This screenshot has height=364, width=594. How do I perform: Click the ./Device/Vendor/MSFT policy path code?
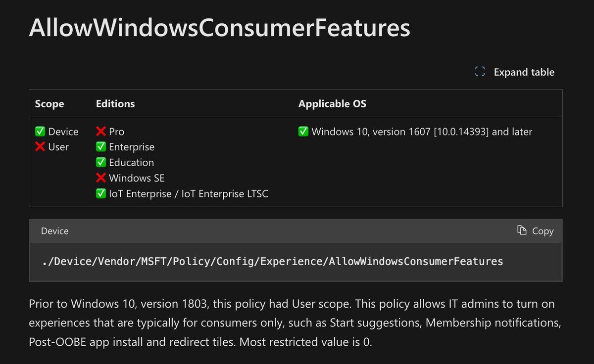(273, 261)
